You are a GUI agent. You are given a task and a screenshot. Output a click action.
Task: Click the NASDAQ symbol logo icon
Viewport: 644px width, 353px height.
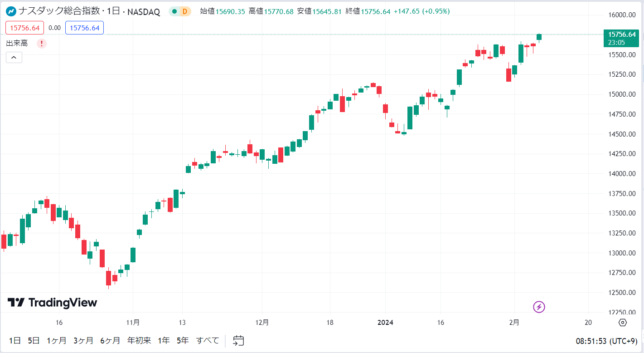pos(11,11)
